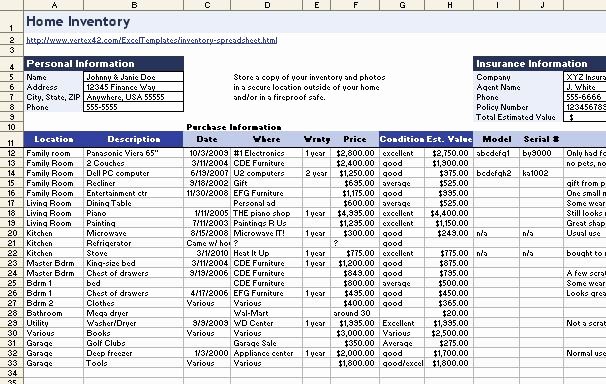Click the '$2,750.00' estimated value cell
Image resolution: width=606 pixels, height=384 pixels.
[449, 153]
